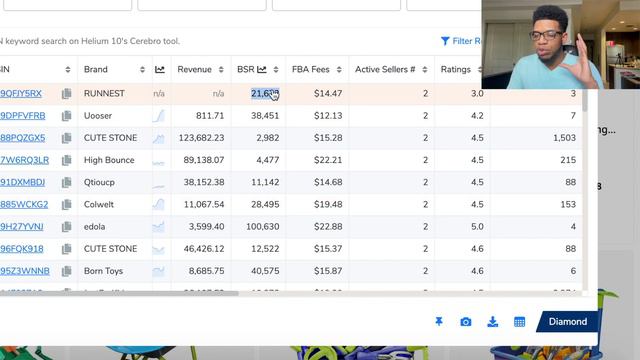Viewport: 640px width, 360px height.
Task: Select revenue cell 89,138.07
Action: tap(204, 160)
